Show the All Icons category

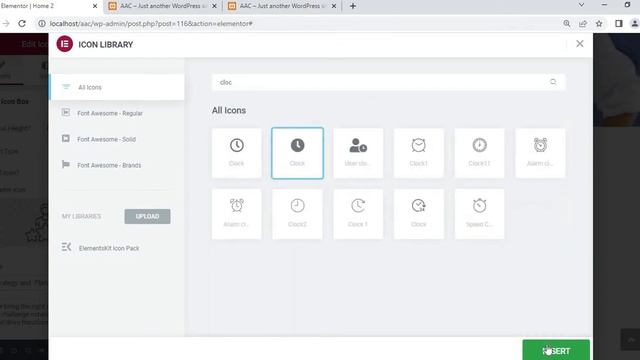(117, 87)
